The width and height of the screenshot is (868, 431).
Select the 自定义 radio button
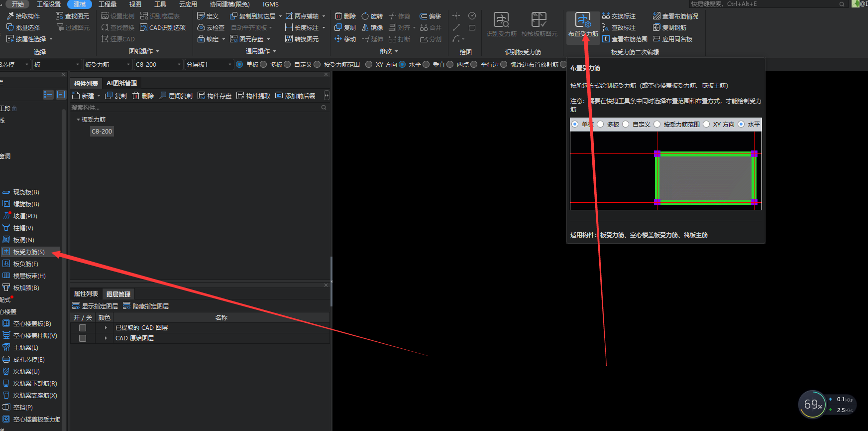(x=288, y=64)
